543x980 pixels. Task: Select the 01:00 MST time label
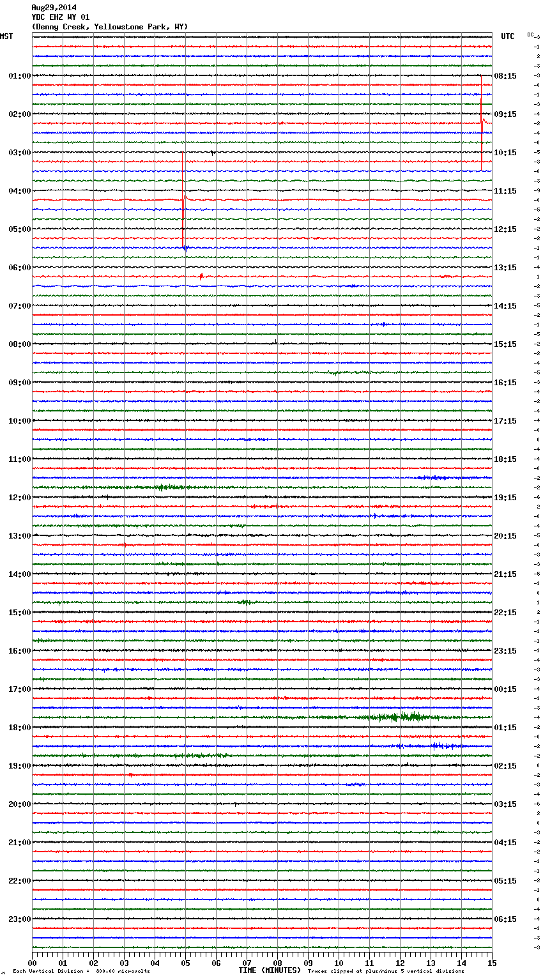pyautogui.click(x=19, y=76)
